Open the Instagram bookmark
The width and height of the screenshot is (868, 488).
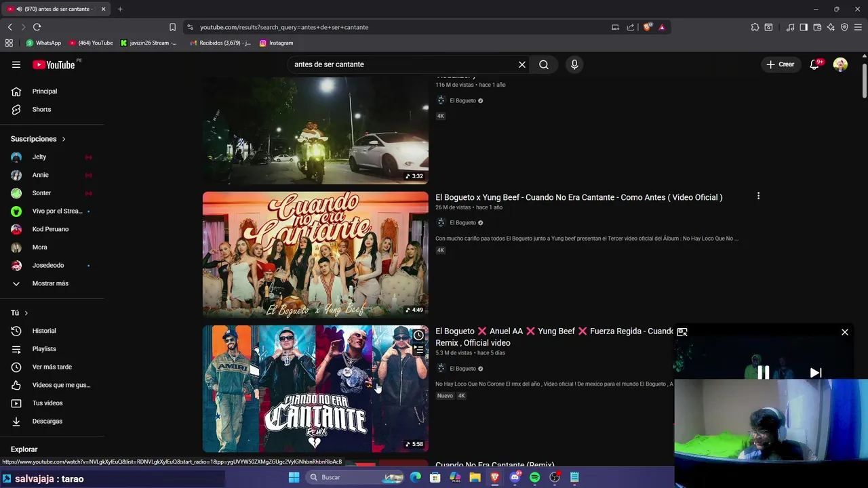277,43
